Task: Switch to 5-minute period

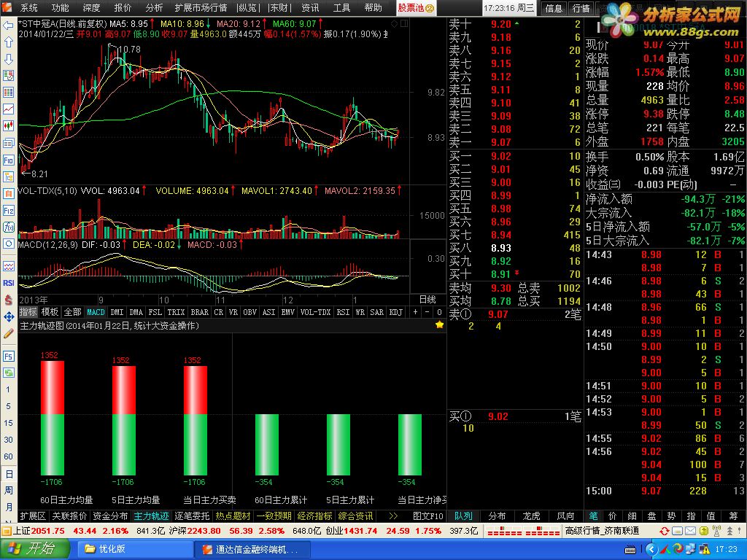Action: 8,406
